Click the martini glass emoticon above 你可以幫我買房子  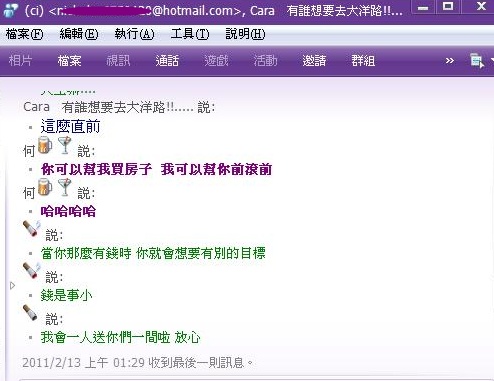[64, 145]
